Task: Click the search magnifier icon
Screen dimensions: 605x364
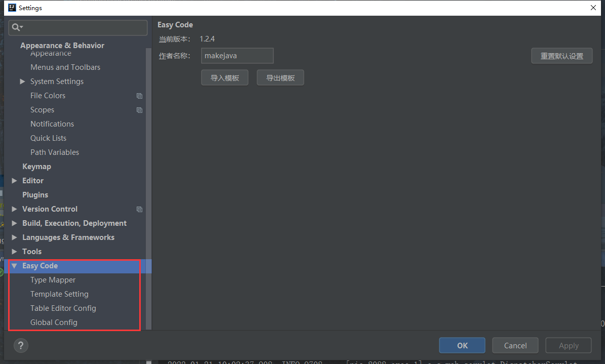Action: tap(17, 27)
